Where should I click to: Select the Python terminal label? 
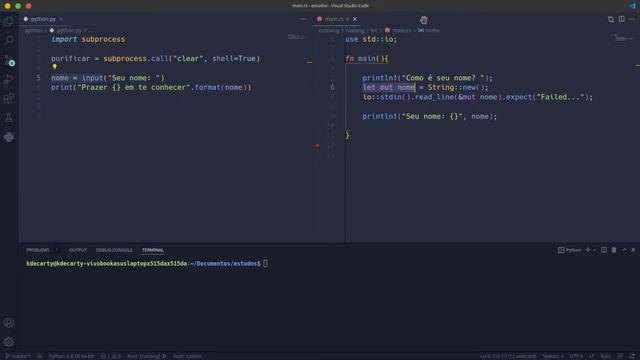coord(569,250)
